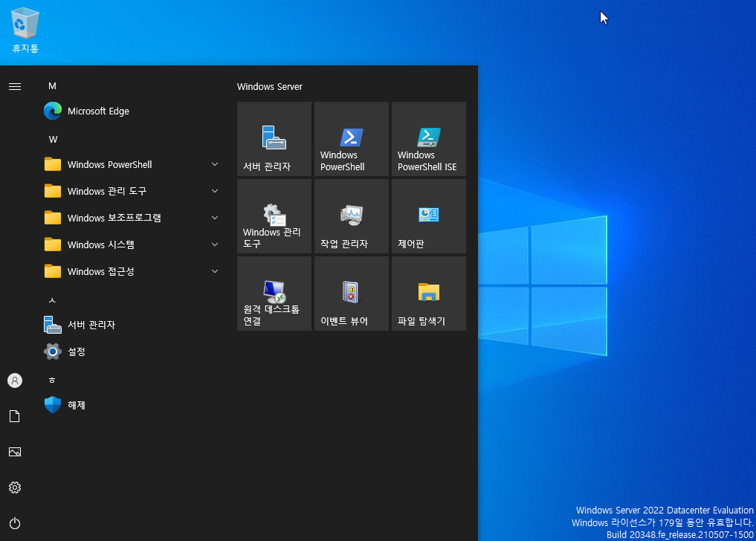756x541 pixels.
Task: Launch Microsoft Edge from app list
Action: pos(130,111)
